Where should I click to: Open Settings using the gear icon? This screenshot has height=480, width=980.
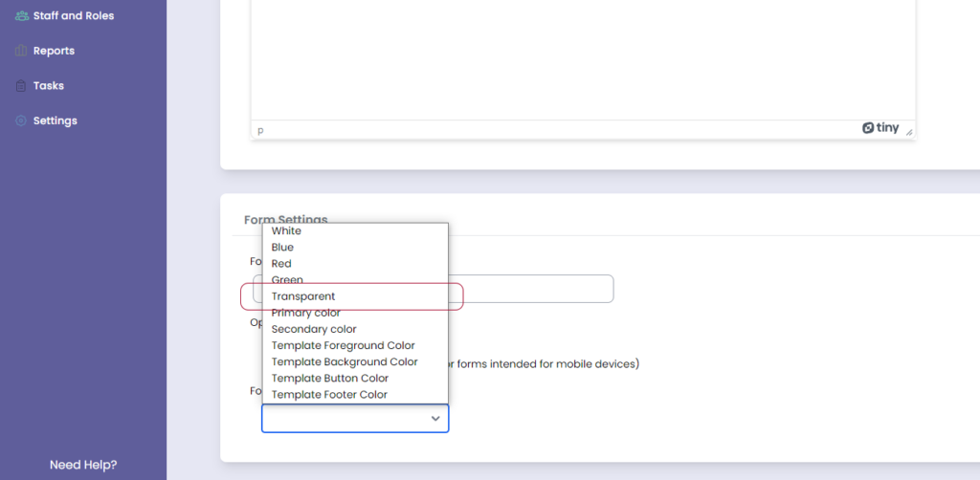[21, 121]
